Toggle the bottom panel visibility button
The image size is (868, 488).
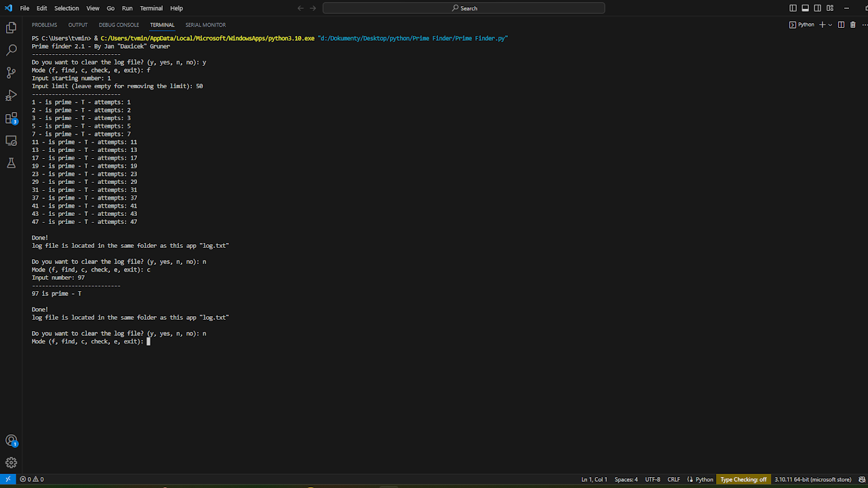[x=805, y=8]
